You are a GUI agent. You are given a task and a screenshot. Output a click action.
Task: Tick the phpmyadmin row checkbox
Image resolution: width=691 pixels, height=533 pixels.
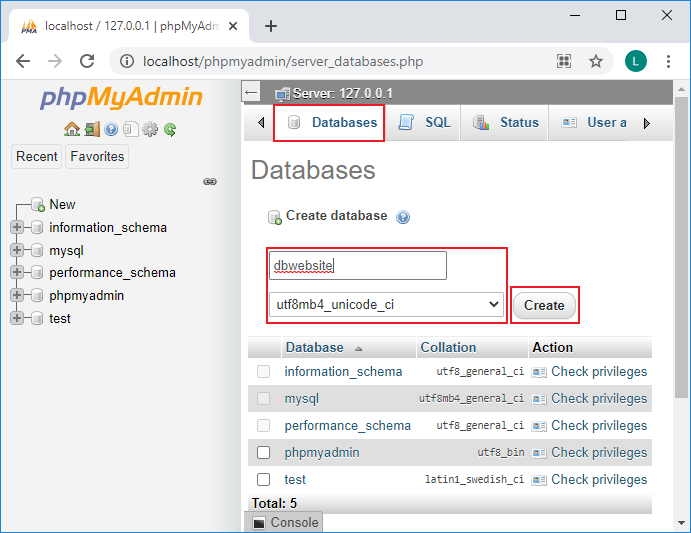pos(264,452)
